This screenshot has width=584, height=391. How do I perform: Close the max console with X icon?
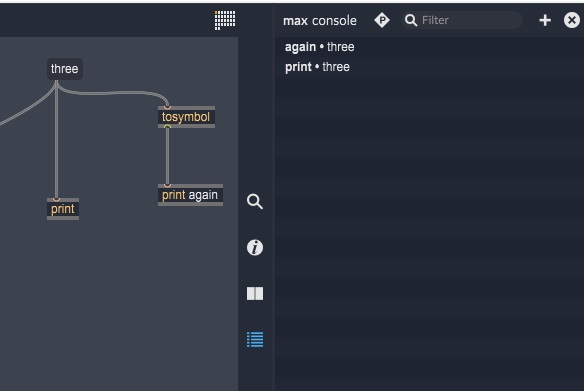pyautogui.click(x=572, y=20)
